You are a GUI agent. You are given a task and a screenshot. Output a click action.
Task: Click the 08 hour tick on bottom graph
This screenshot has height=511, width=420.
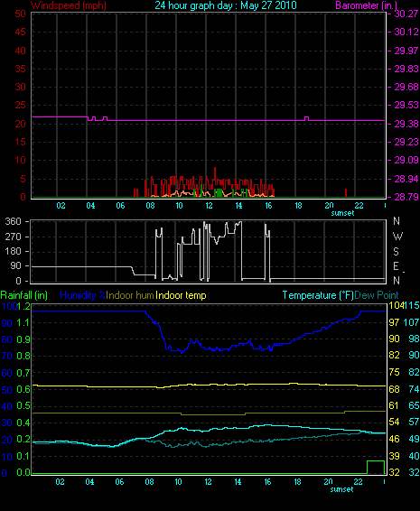click(149, 482)
